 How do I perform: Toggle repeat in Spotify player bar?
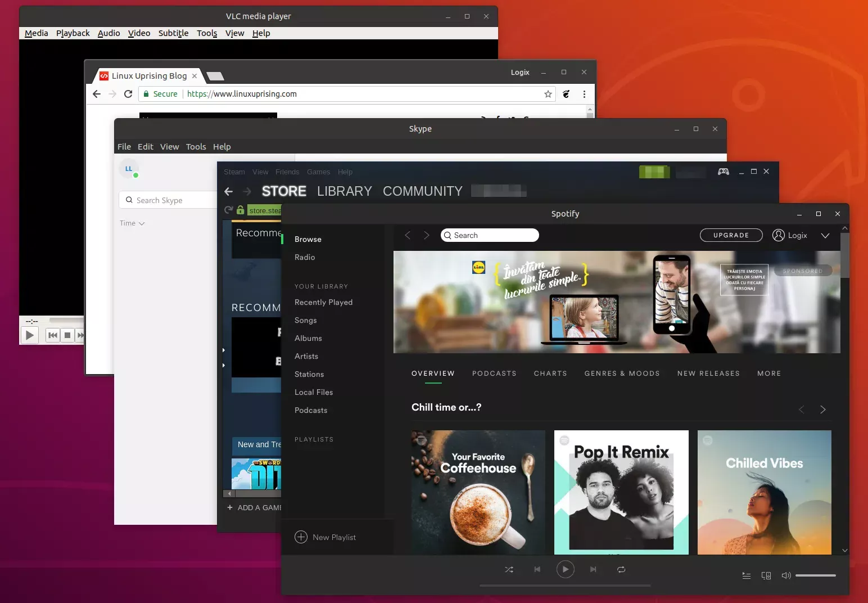click(621, 569)
